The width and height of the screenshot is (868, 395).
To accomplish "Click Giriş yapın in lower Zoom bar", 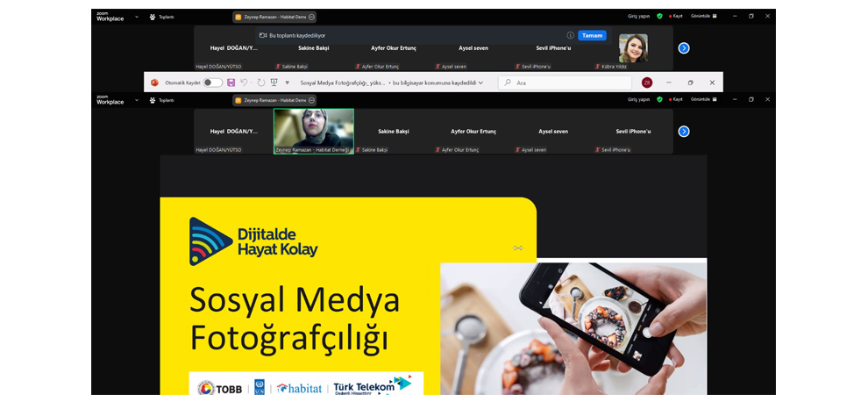I will point(638,100).
